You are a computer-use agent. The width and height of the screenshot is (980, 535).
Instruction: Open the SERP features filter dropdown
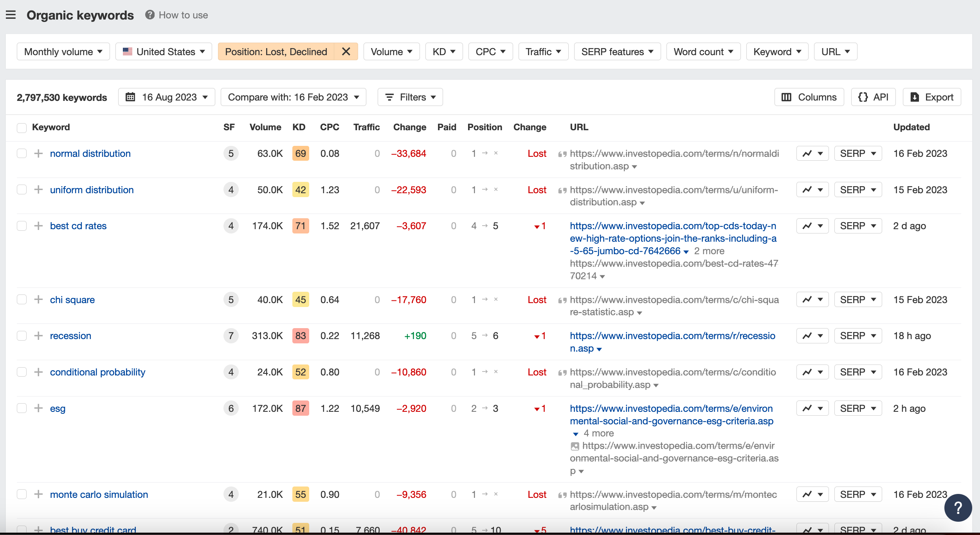(617, 52)
